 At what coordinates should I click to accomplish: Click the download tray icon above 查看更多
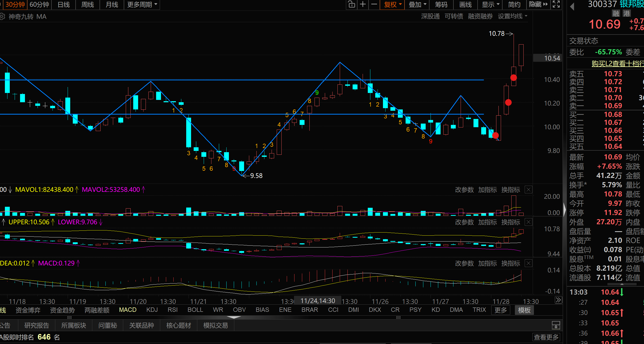(x=556, y=325)
